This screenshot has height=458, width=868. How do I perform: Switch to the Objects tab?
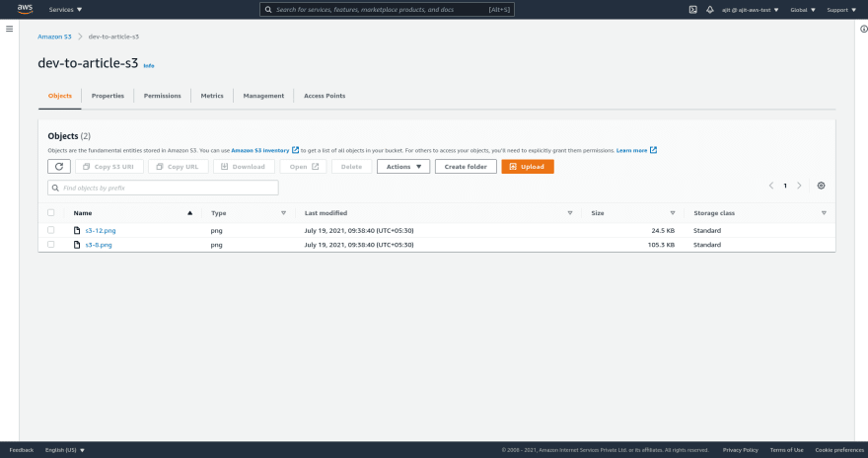tap(60, 96)
